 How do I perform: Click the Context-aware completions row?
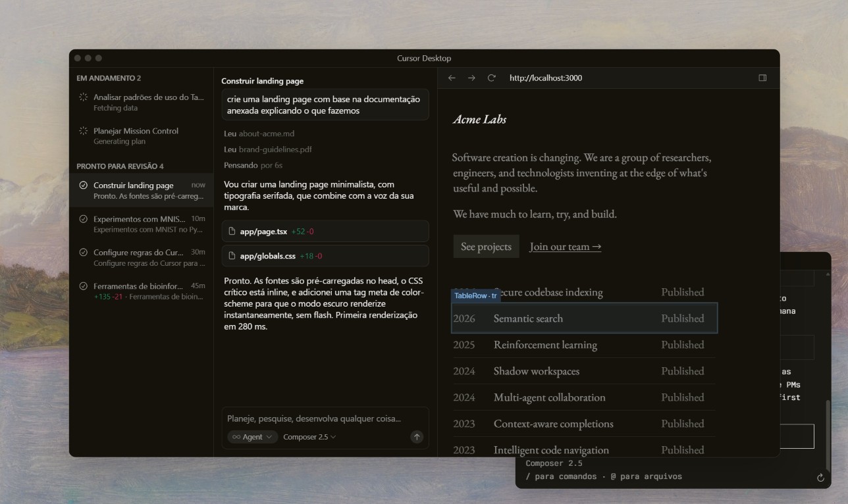[584, 424]
